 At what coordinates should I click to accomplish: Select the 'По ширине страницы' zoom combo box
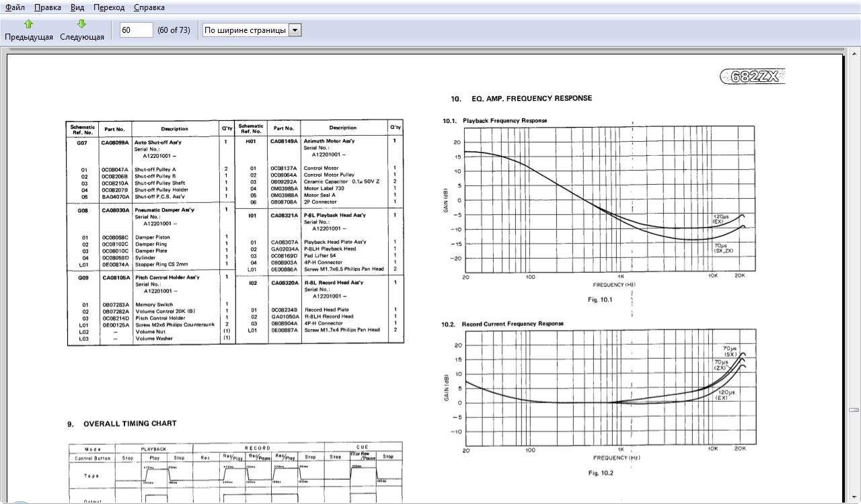coord(245,30)
